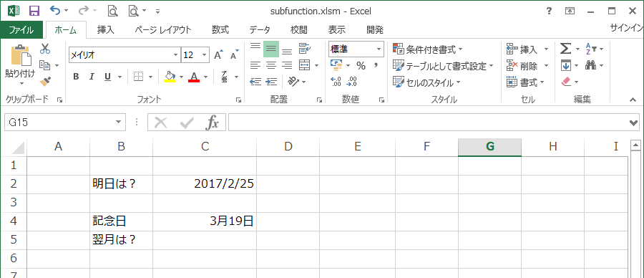Viewport: 644px width, 278px height.
Task: Click the セルのスタイル button
Action: [426, 82]
